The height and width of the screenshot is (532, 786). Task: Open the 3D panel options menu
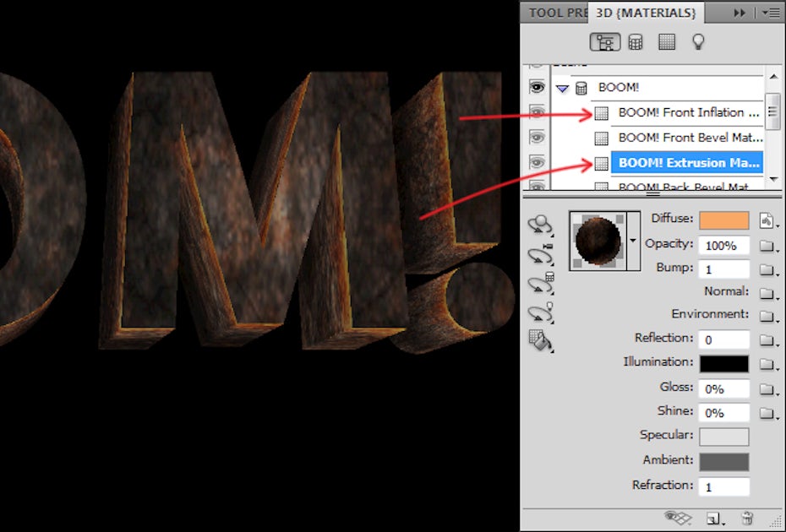pyautogui.click(x=770, y=13)
